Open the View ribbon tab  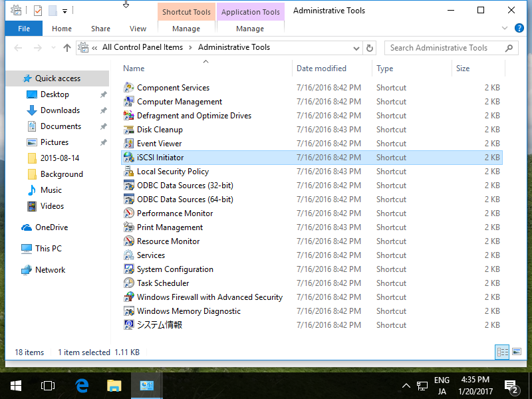pyautogui.click(x=138, y=29)
